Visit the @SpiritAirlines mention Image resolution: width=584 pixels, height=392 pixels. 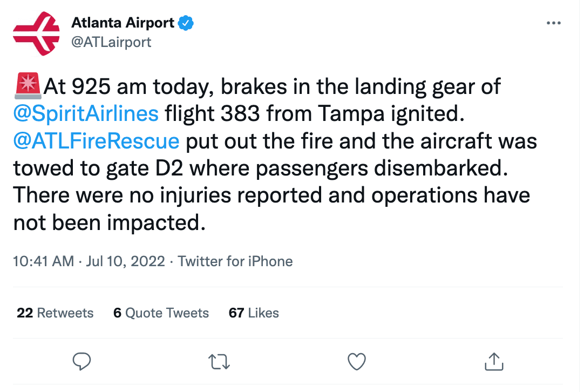(86, 113)
